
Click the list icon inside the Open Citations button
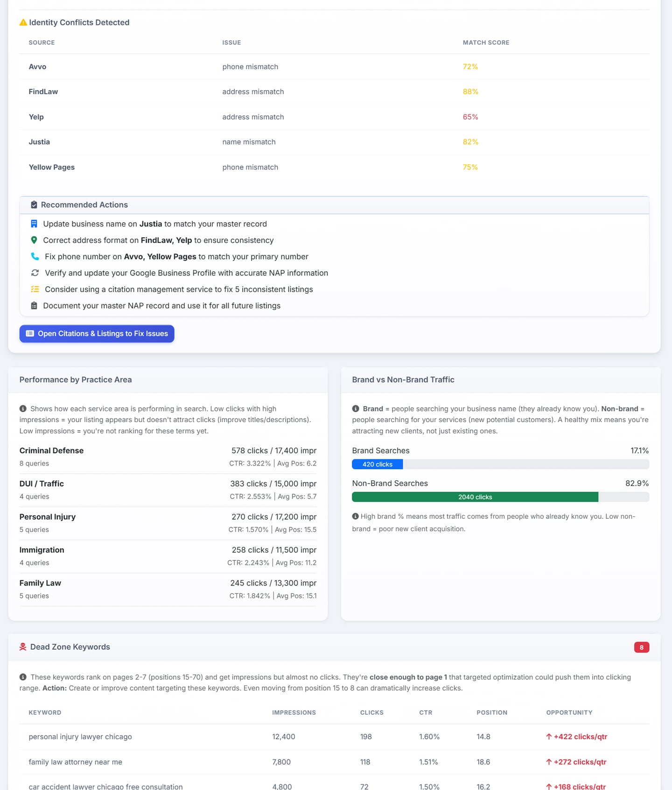point(30,334)
